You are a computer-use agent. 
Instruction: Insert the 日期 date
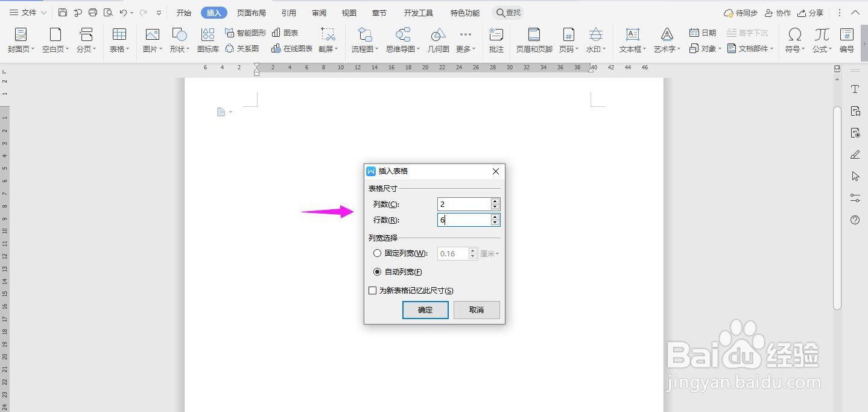coord(703,33)
